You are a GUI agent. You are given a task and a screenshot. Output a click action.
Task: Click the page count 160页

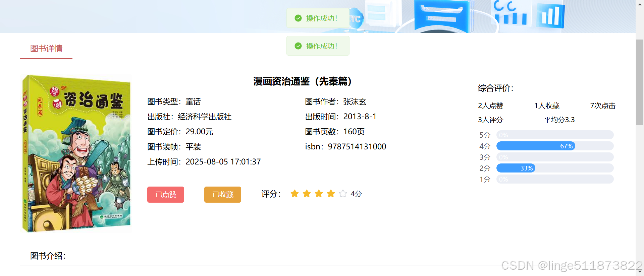pos(354,132)
